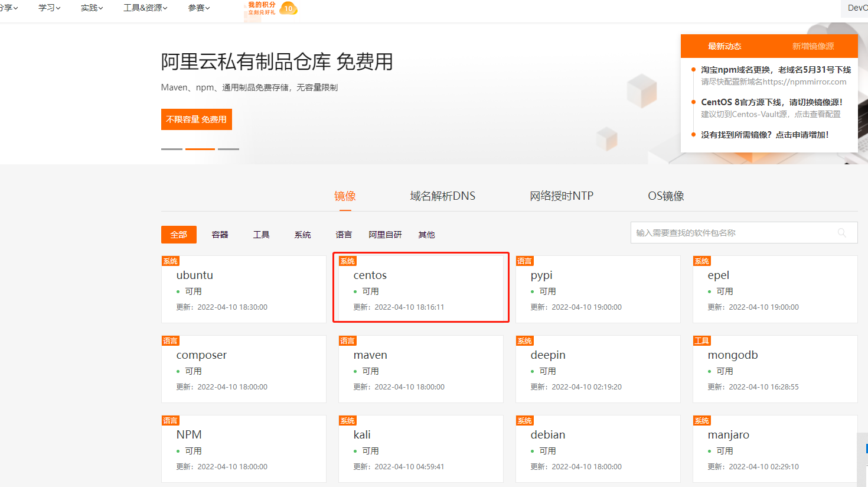Image resolution: width=868 pixels, height=487 pixels.
Task: Click 可用 status on pypi card
Action: tap(547, 291)
